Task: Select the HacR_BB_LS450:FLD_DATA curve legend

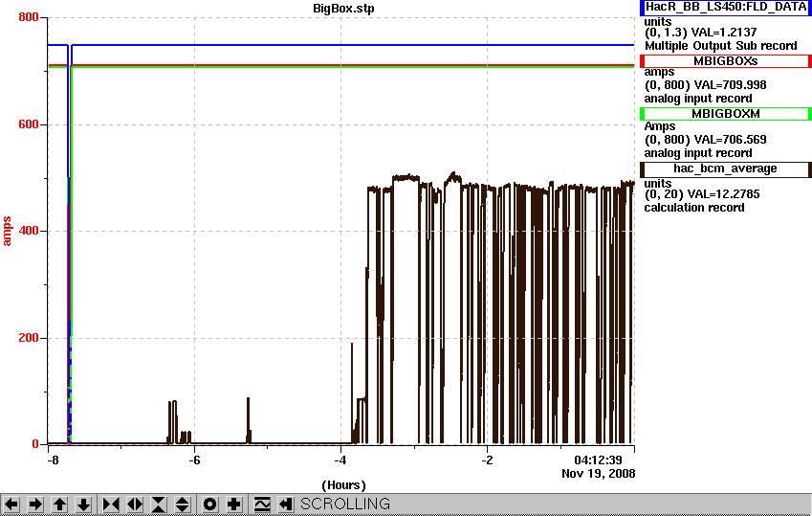Action: pos(726,8)
